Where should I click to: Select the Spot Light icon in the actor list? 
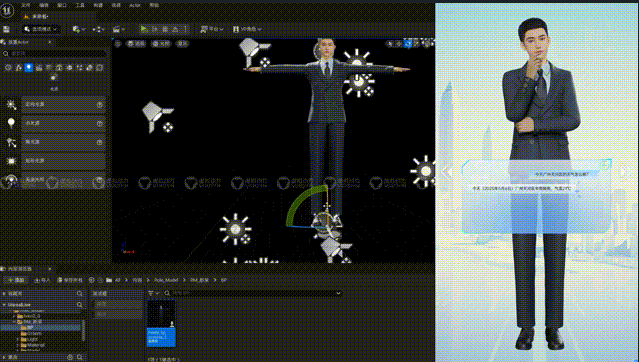coord(11,142)
